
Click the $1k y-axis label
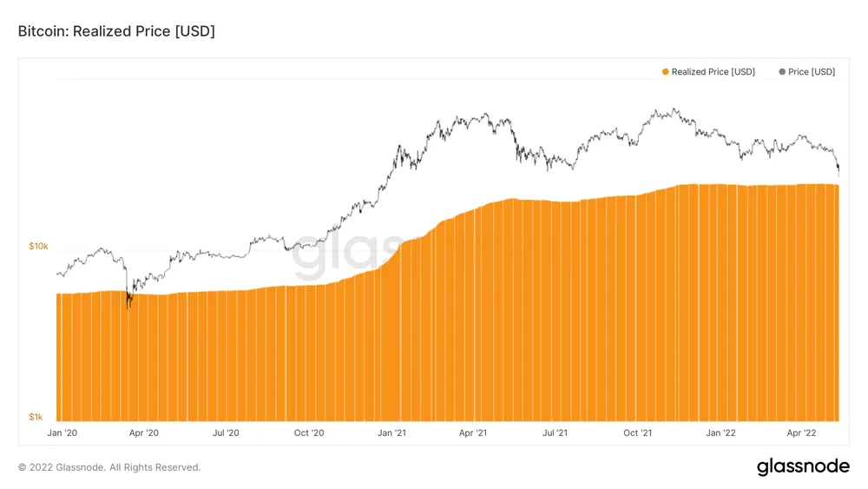point(40,417)
